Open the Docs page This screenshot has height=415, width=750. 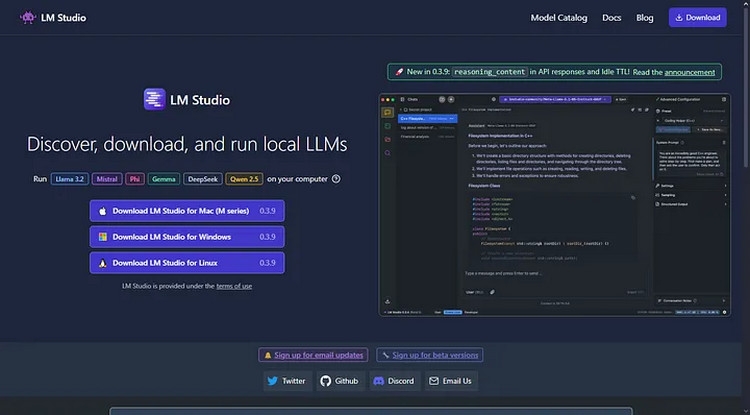(x=611, y=18)
